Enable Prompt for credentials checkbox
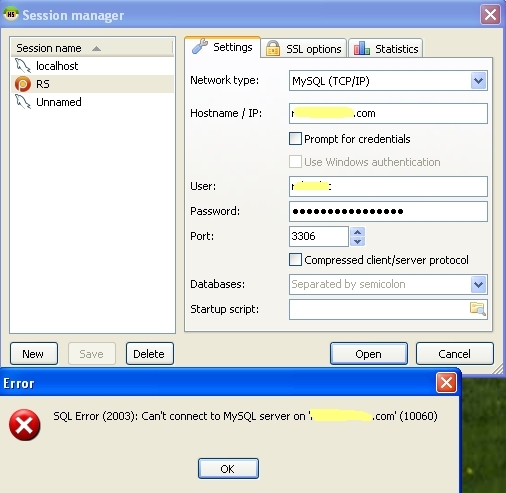 tap(295, 138)
